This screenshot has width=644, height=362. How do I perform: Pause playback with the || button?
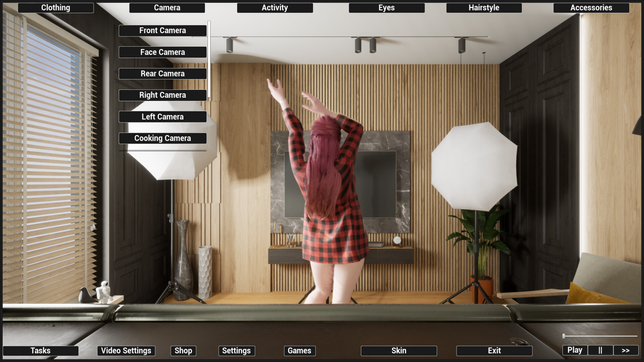click(600, 350)
